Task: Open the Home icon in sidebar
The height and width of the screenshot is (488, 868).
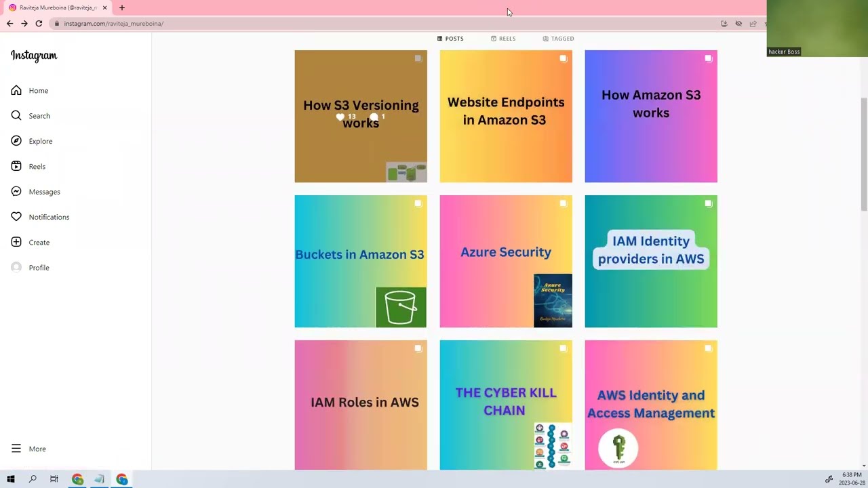Action: coord(16,90)
